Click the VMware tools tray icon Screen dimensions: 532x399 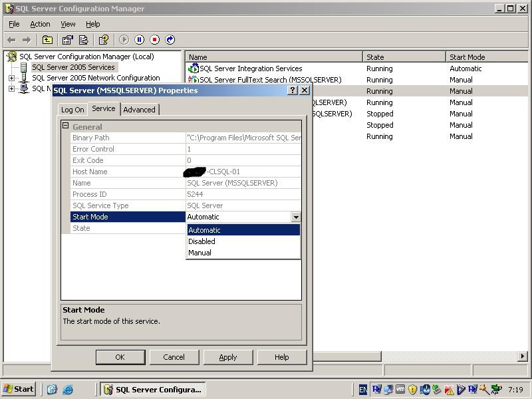[400, 390]
